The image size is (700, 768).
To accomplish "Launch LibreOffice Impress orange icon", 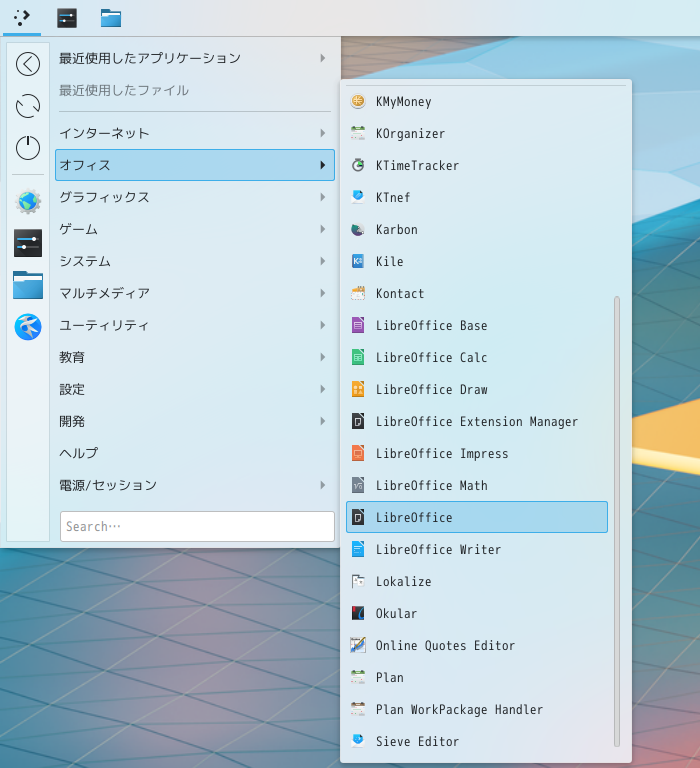I will pyautogui.click(x=358, y=454).
